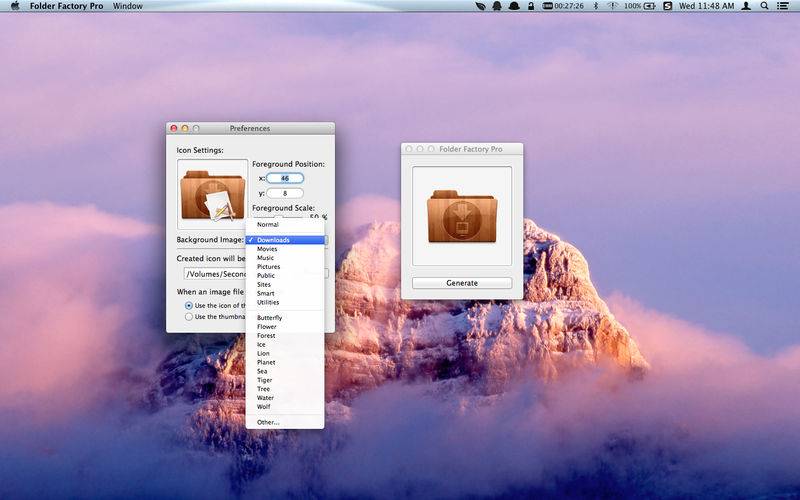The image size is (800, 500).
Task: Open Spotlight search magnifier
Action: click(x=764, y=6)
